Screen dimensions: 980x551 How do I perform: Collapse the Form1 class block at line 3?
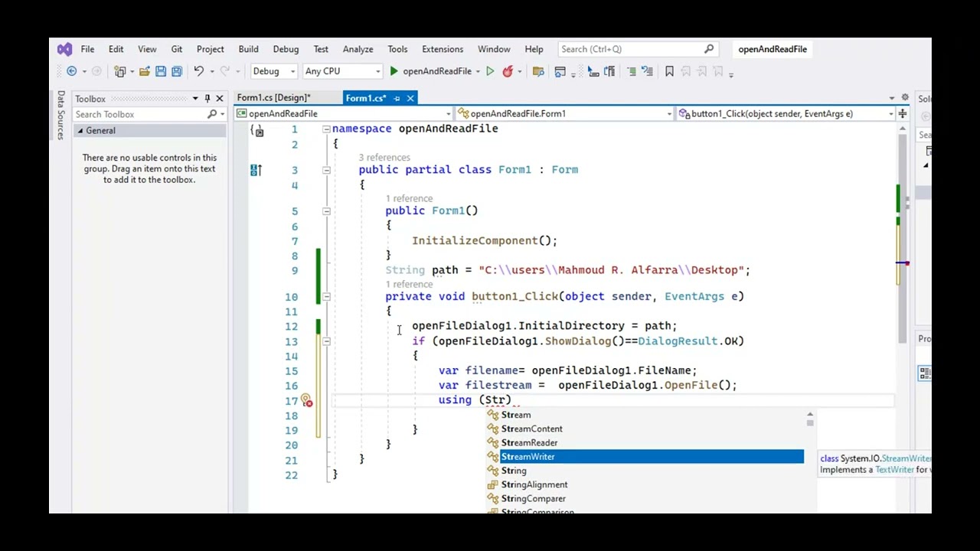[x=326, y=170]
